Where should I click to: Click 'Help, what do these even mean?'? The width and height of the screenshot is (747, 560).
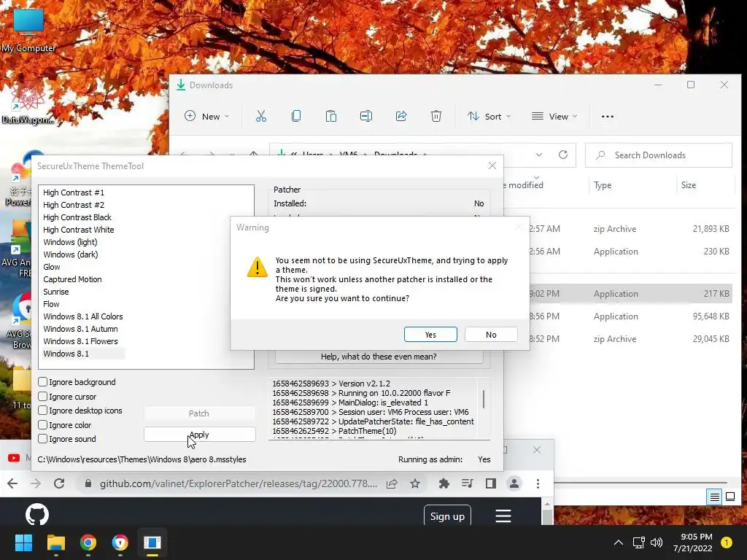tap(379, 357)
